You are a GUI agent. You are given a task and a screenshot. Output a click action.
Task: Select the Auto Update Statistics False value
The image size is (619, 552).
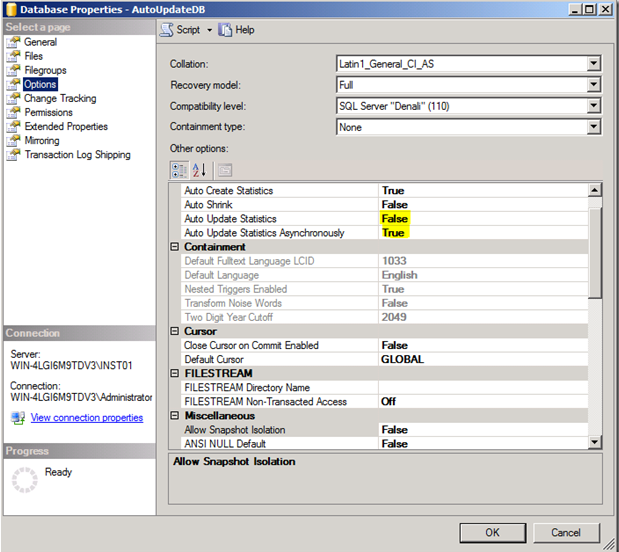coord(394,219)
